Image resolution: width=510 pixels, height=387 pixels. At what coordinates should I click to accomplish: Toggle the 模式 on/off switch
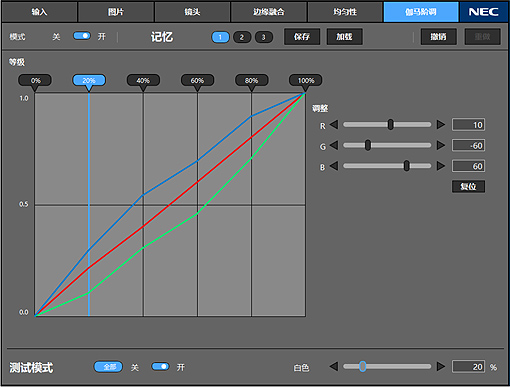(82, 36)
